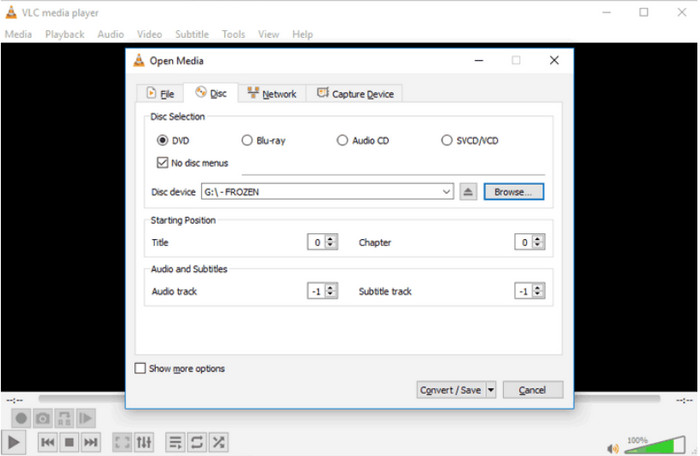Close the Open Media dialog
The width and height of the screenshot is (700, 456).
point(554,60)
